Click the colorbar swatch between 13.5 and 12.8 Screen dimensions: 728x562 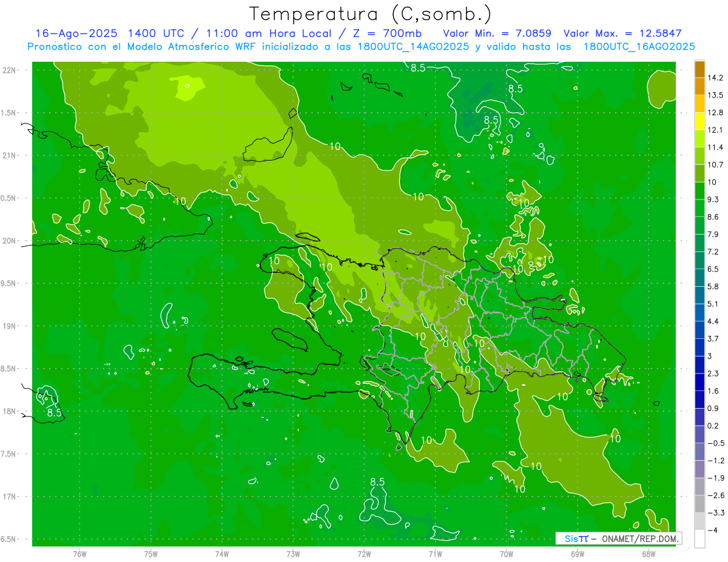click(699, 104)
